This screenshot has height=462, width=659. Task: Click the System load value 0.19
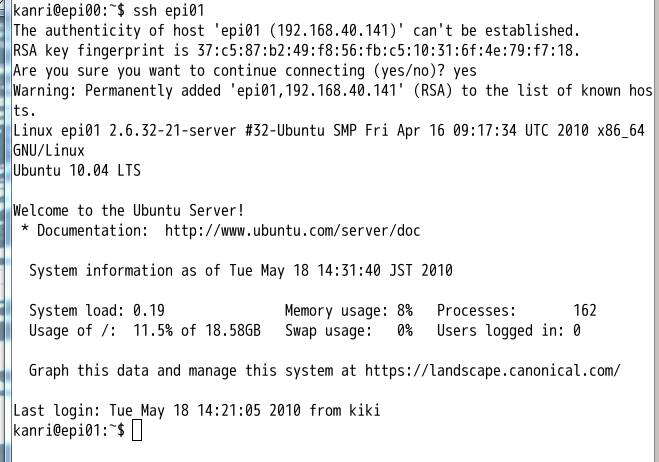coord(149,311)
